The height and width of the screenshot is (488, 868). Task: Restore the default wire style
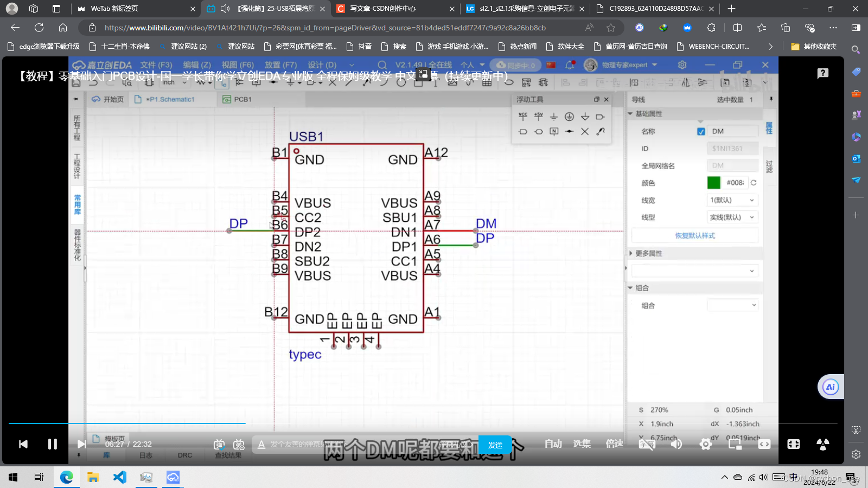pos(695,235)
